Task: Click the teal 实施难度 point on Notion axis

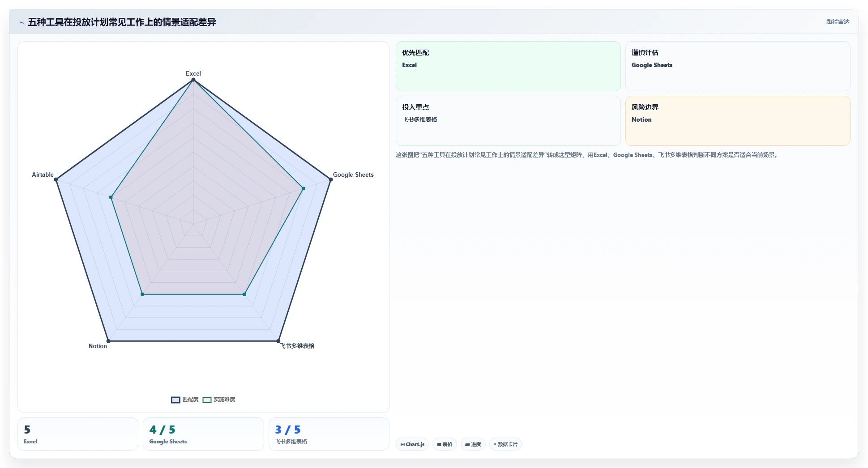Action: [x=142, y=294]
